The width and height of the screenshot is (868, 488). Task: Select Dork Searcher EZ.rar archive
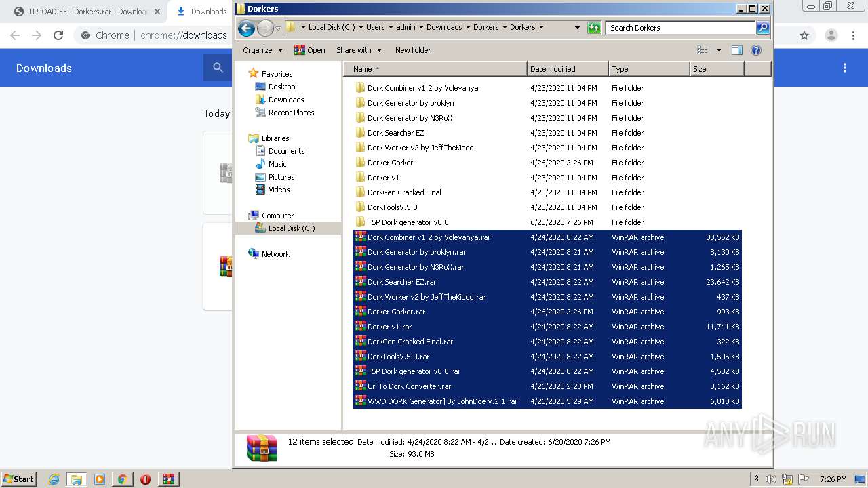[547, 282]
